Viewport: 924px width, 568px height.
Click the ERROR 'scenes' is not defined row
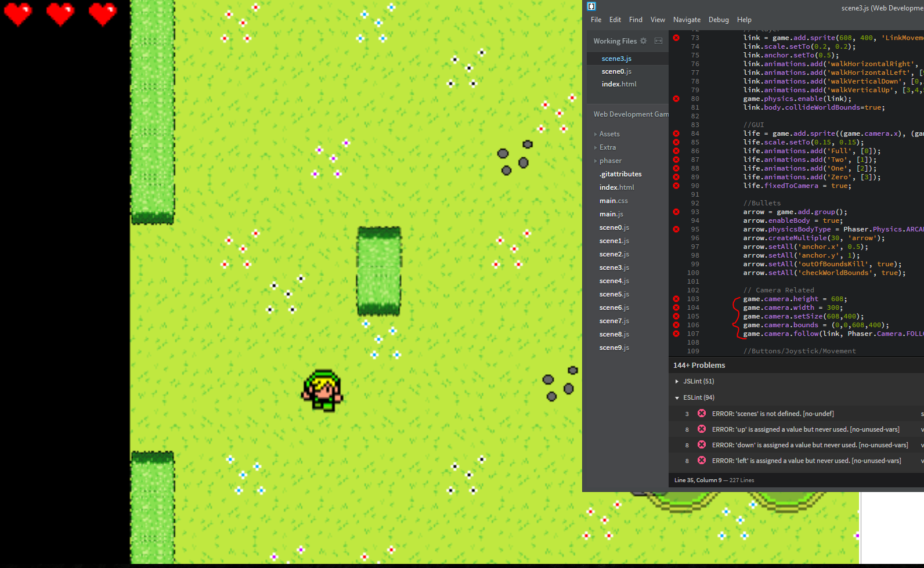pos(796,414)
